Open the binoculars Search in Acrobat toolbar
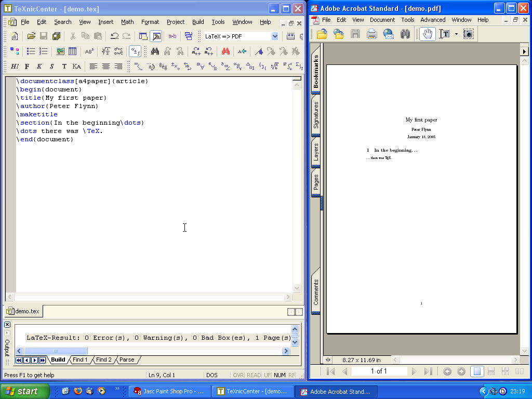 405,34
